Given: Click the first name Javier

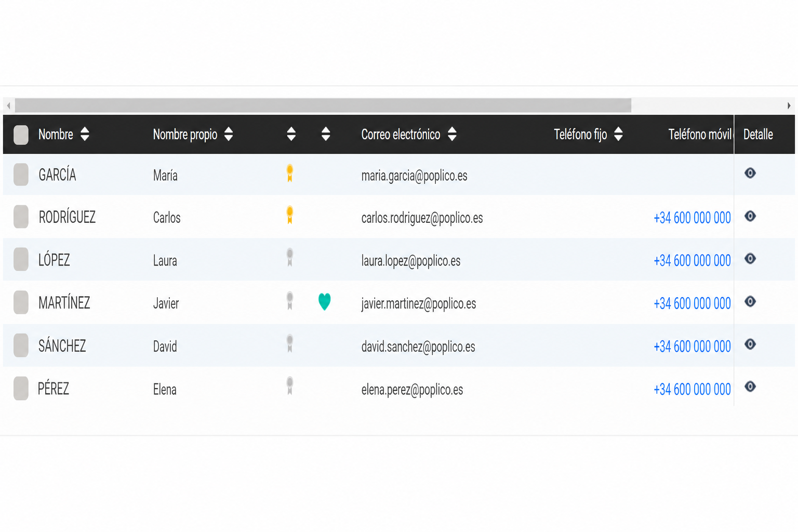Looking at the screenshot, I should (166, 303).
